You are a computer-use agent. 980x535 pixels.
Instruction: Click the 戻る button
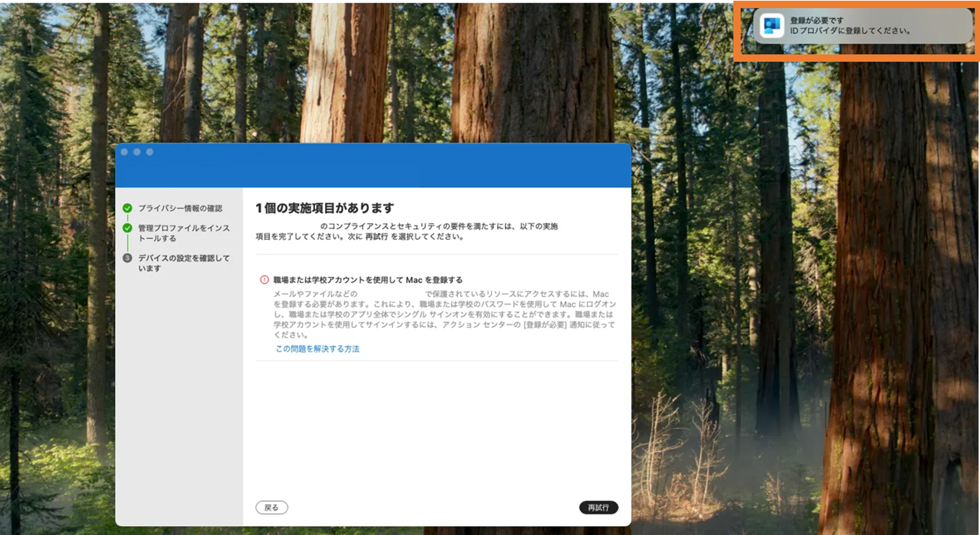[x=271, y=507]
